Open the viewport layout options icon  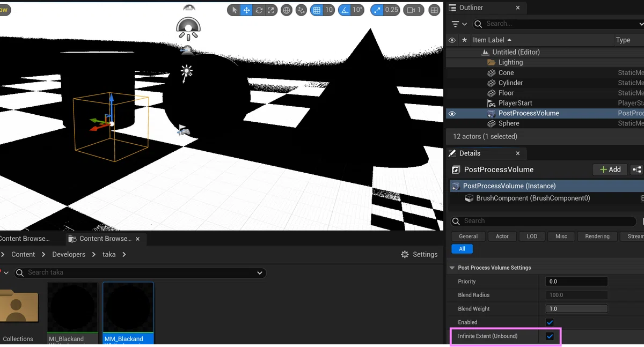click(x=434, y=10)
